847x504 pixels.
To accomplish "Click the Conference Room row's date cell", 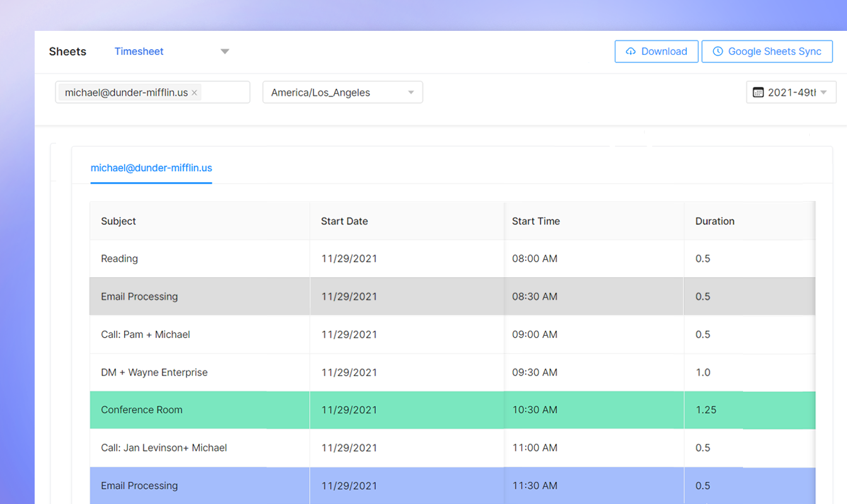I will pos(406,410).
